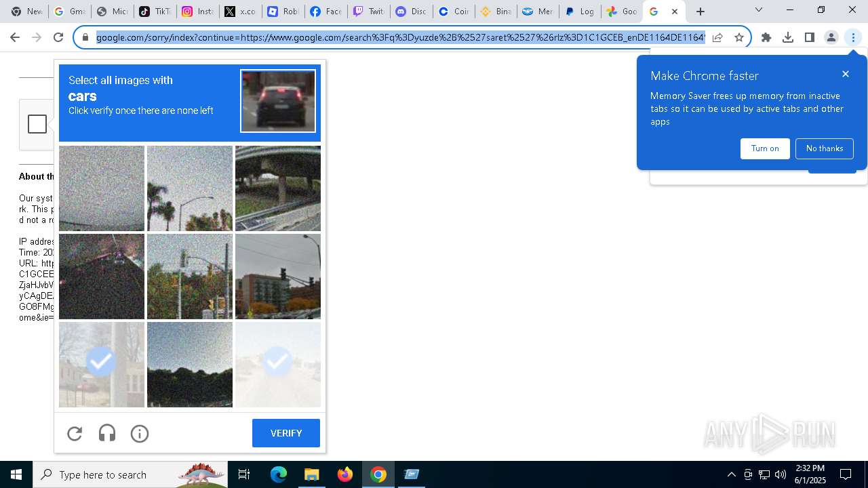
Task: Dismiss with No thanks button
Action: click(825, 148)
